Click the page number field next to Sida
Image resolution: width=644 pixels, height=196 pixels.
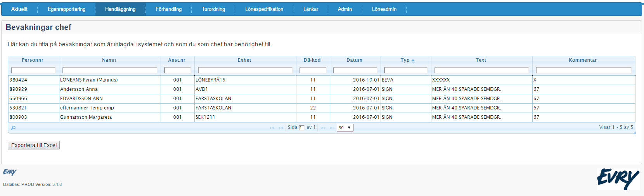click(x=301, y=128)
